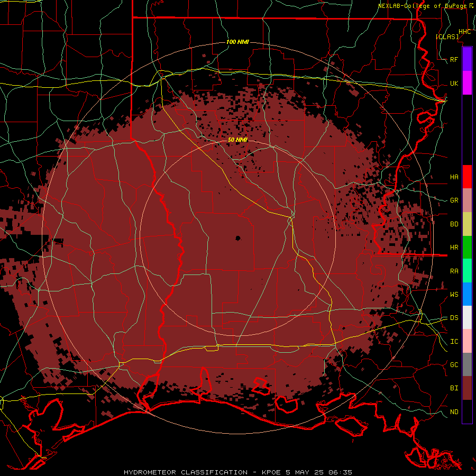Click the HA red legend swatch
Viewport: 476px width, 476px height.
[467, 177]
